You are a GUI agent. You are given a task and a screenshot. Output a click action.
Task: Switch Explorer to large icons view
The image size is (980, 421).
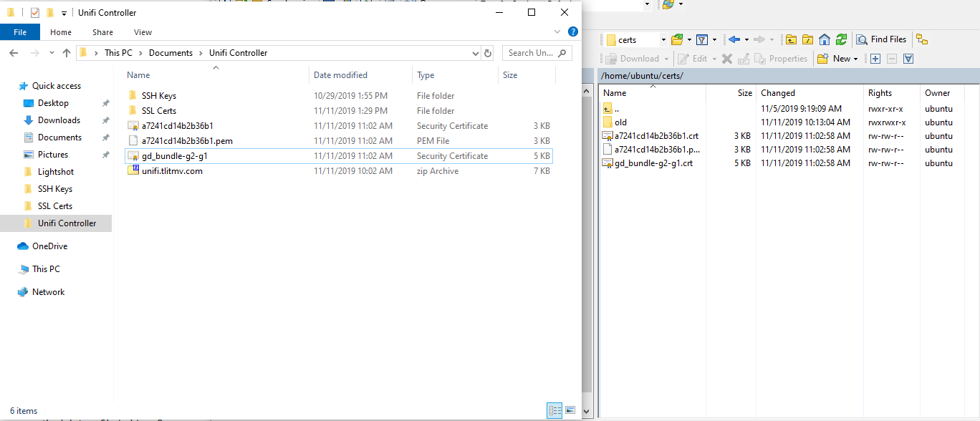pyautogui.click(x=570, y=410)
